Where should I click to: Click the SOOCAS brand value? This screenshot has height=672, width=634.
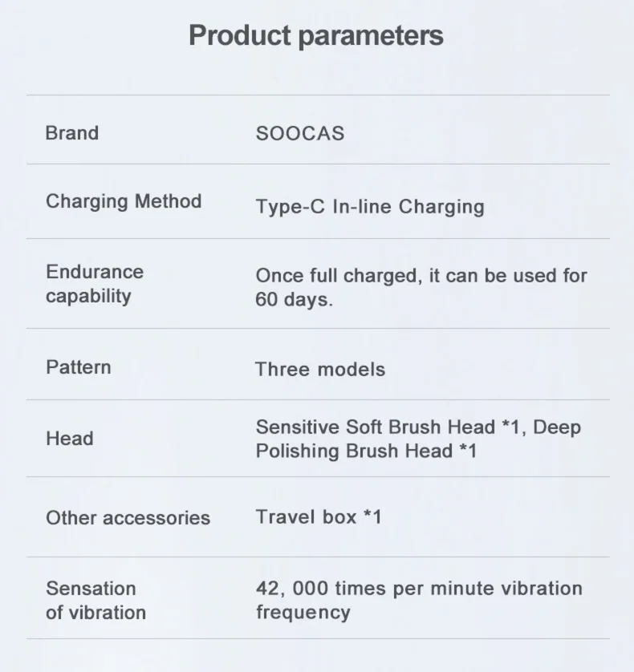click(x=300, y=133)
